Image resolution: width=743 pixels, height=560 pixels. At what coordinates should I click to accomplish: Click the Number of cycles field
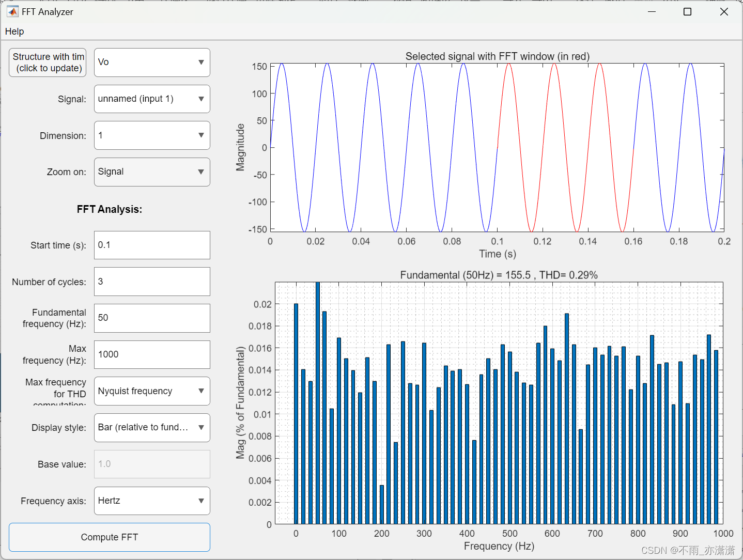[152, 282]
